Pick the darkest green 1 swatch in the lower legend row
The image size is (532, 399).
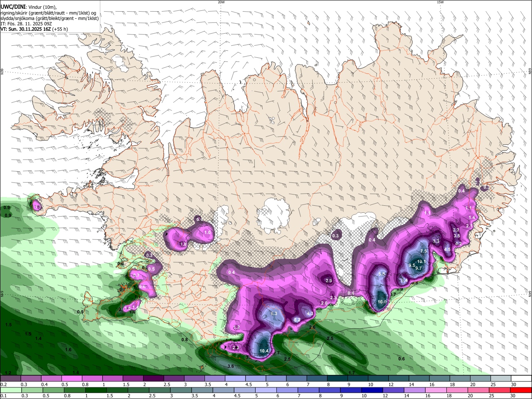[x=96, y=390]
